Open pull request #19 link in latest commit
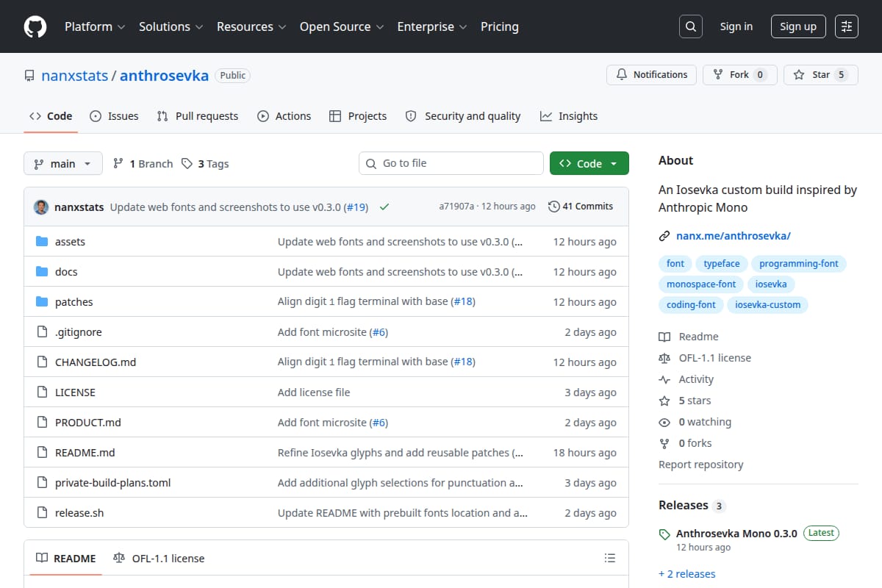The image size is (882, 588). (356, 207)
